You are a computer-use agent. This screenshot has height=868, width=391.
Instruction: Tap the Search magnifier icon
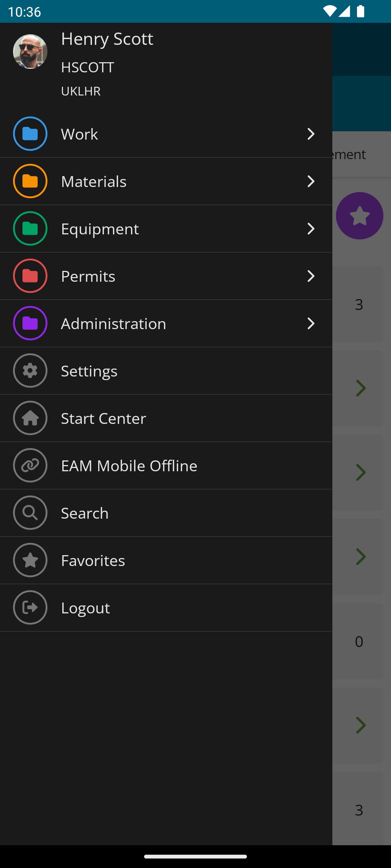30,513
